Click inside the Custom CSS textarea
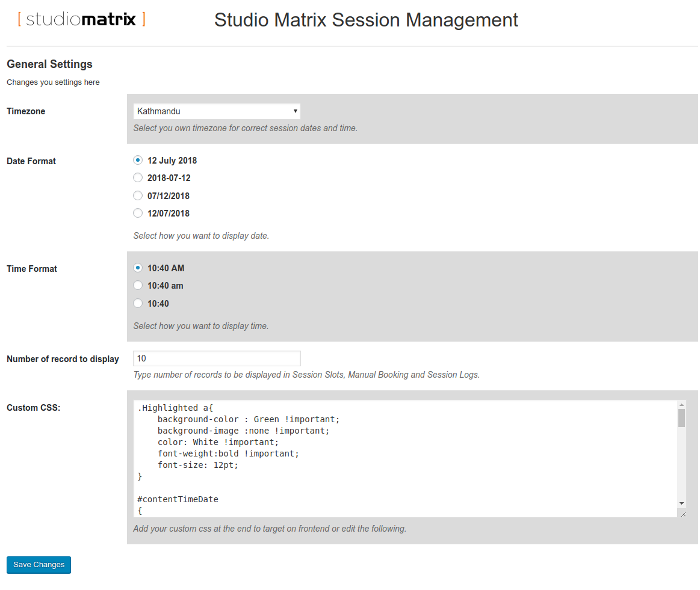Viewport: 700px width, 590px height. pyautogui.click(x=405, y=458)
